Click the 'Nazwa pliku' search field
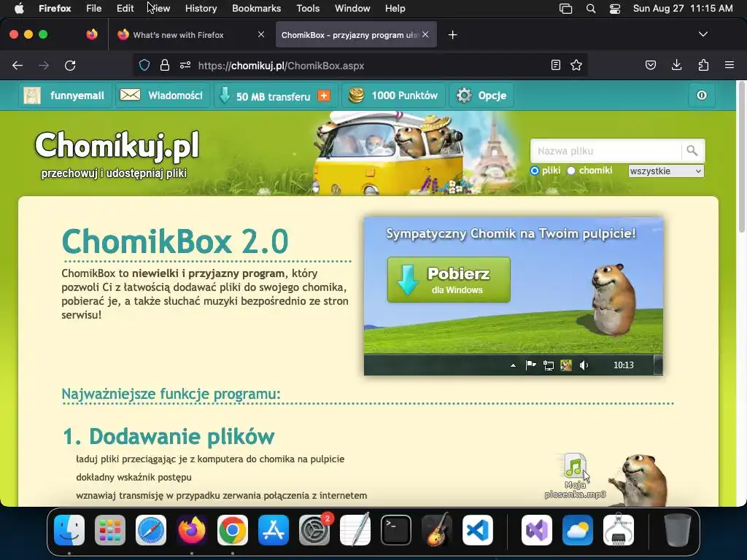The width and height of the screenshot is (747, 560). point(606,151)
